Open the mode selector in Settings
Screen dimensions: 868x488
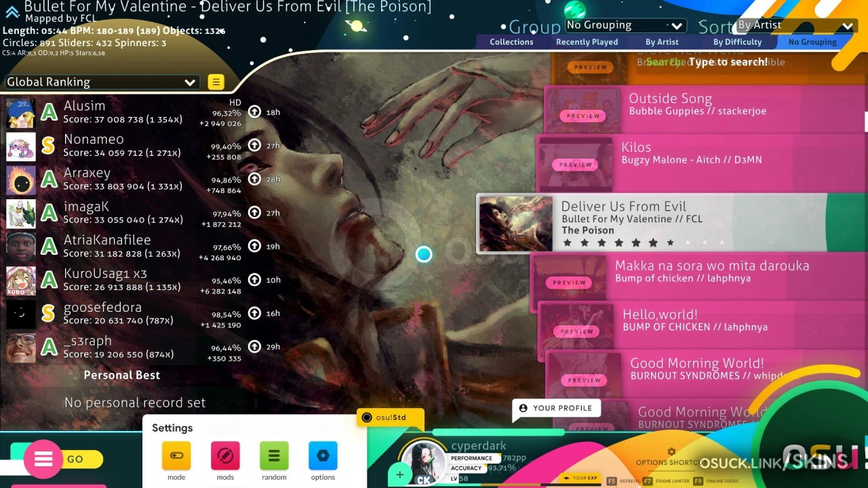[x=176, y=456]
